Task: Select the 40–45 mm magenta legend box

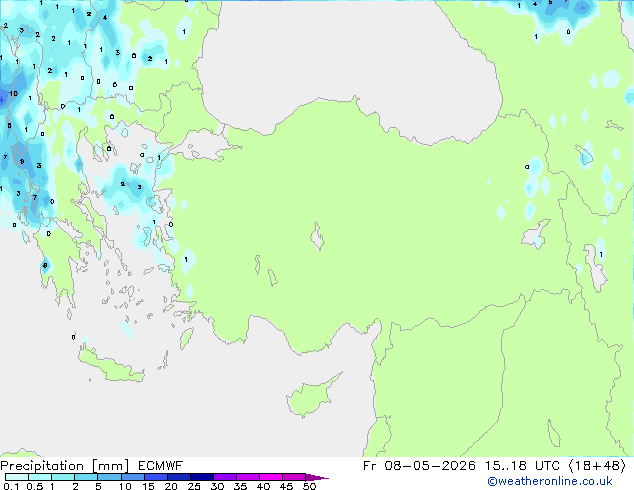Action: [x=271, y=477]
